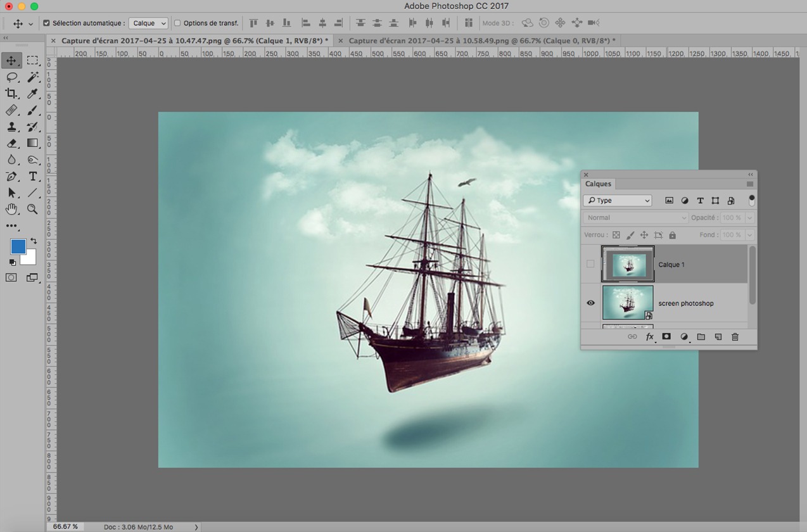Select the Clone Stamp tool

(13, 127)
